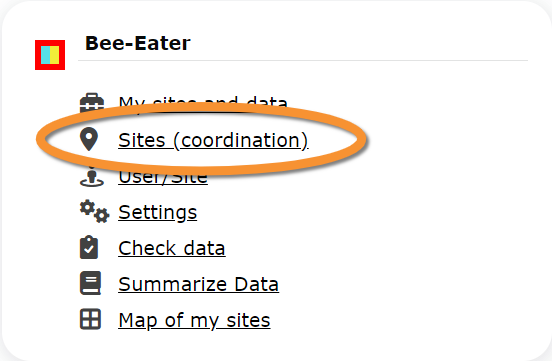Click the grid icon for Map of my sites

(x=90, y=319)
